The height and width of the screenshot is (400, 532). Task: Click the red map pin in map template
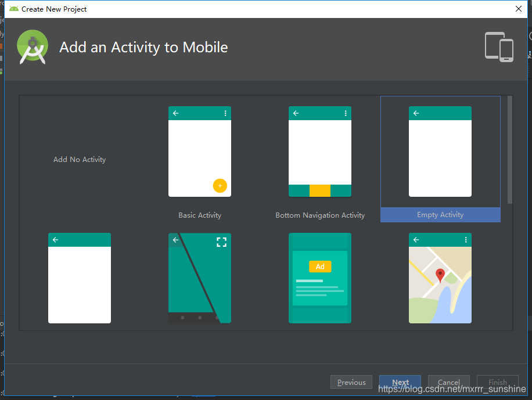440,276
